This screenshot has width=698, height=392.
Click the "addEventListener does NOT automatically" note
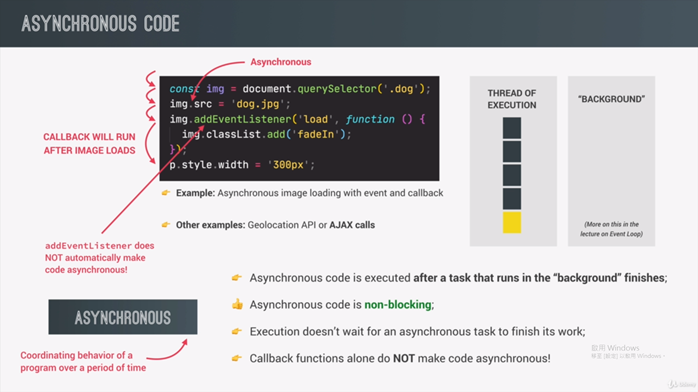(x=99, y=258)
